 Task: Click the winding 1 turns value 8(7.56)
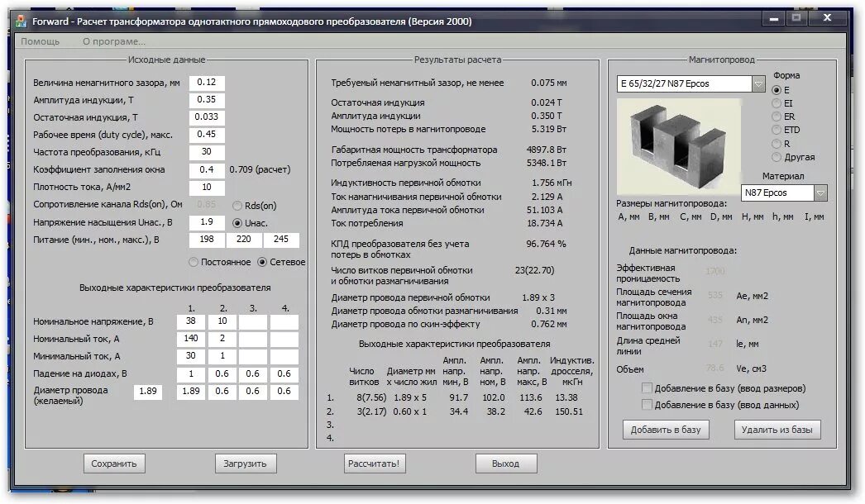371,397
